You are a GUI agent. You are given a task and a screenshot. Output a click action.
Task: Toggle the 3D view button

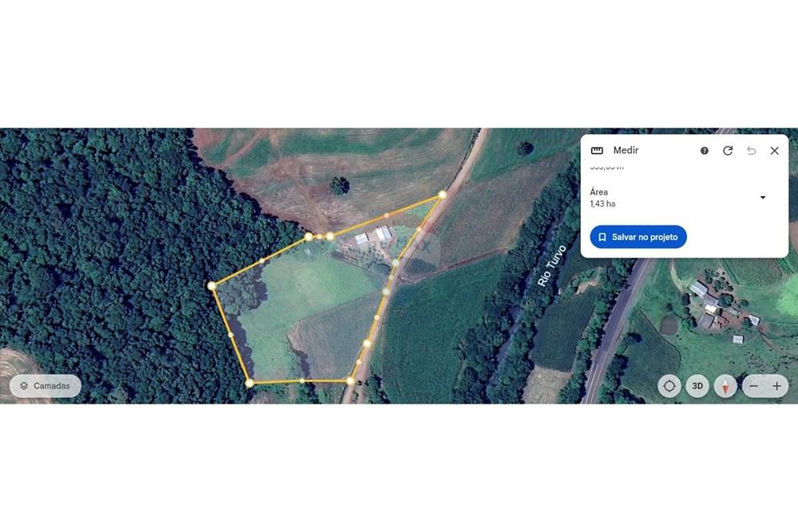pyautogui.click(x=697, y=386)
